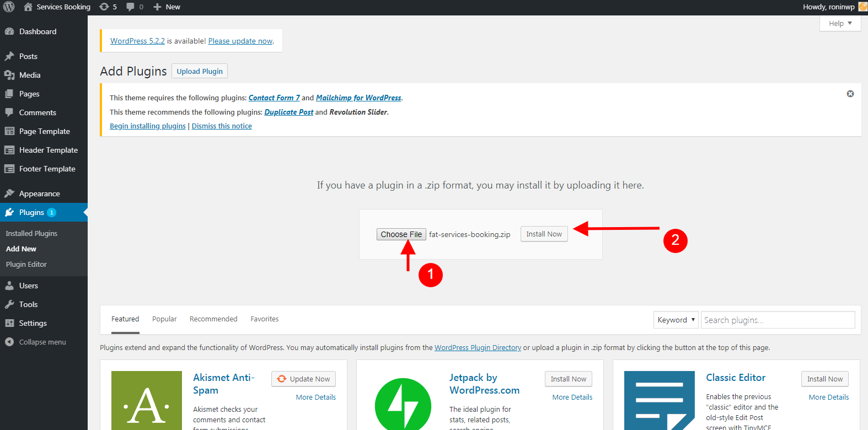Switch to the Featured tab
The width and height of the screenshot is (868, 430).
125,319
